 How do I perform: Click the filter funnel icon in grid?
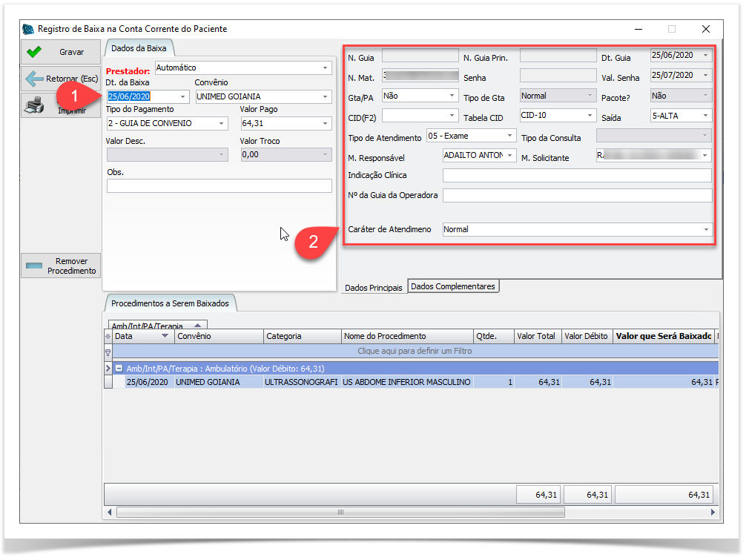pos(108,351)
